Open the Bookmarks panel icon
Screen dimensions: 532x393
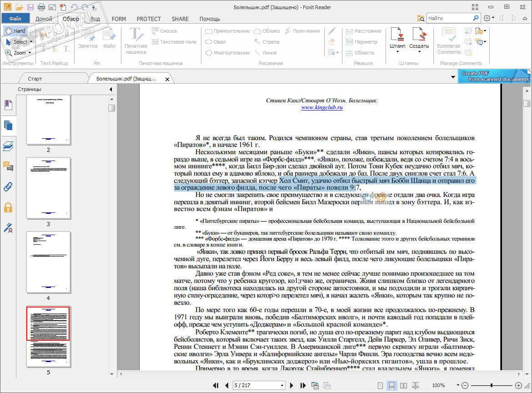click(8, 105)
